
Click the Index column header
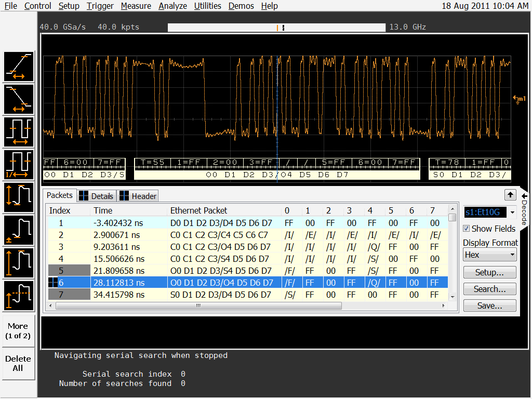tap(69, 211)
